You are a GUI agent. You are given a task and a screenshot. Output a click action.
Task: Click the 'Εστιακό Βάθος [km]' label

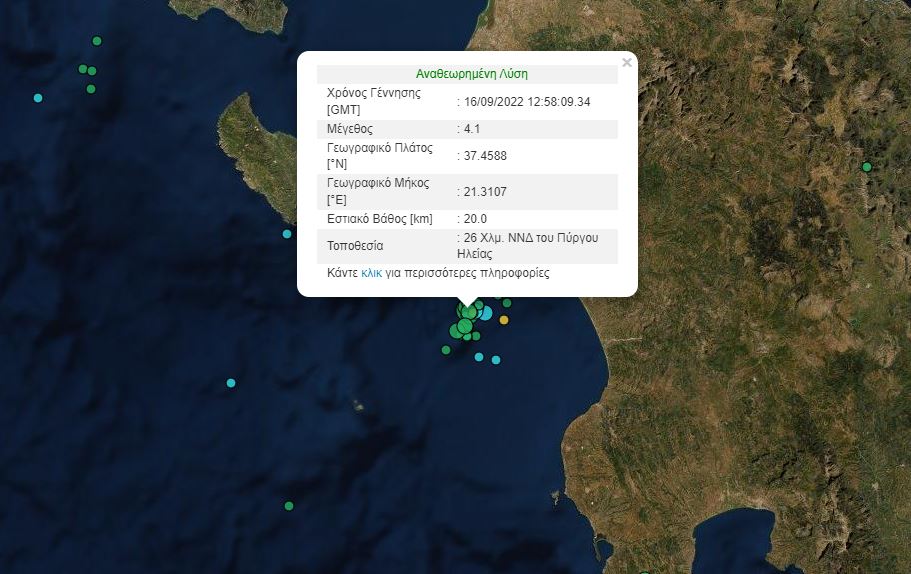point(380,219)
